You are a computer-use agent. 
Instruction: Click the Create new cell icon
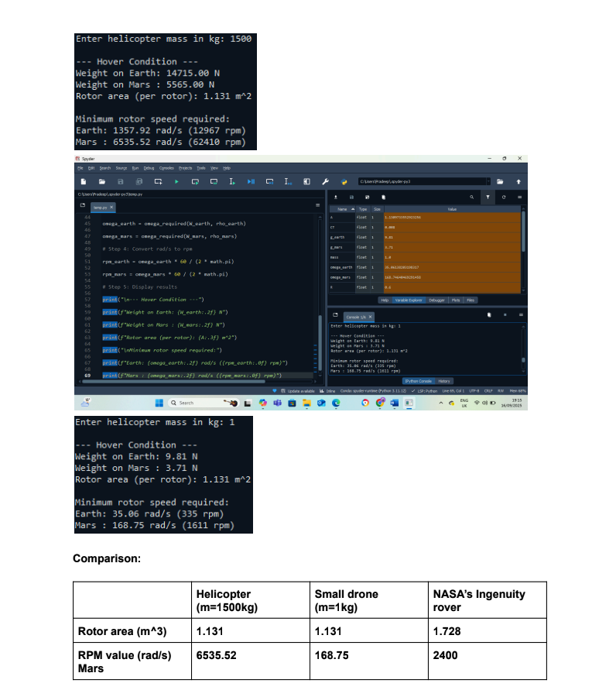coord(158,181)
